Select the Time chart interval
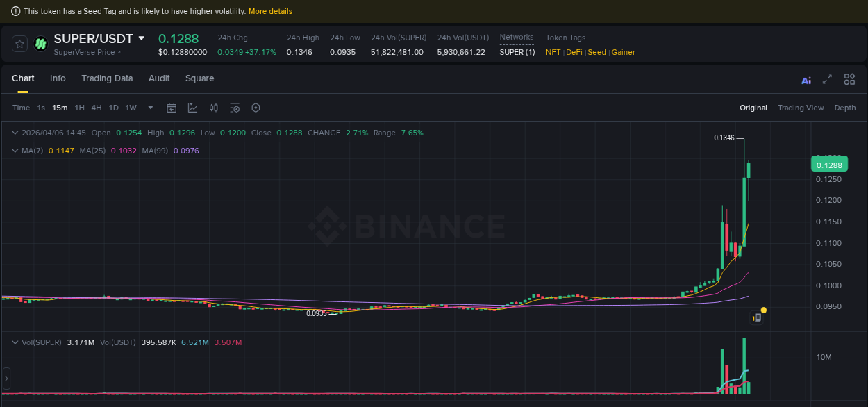The height and width of the screenshot is (407, 868). pyautogui.click(x=22, y=108)
